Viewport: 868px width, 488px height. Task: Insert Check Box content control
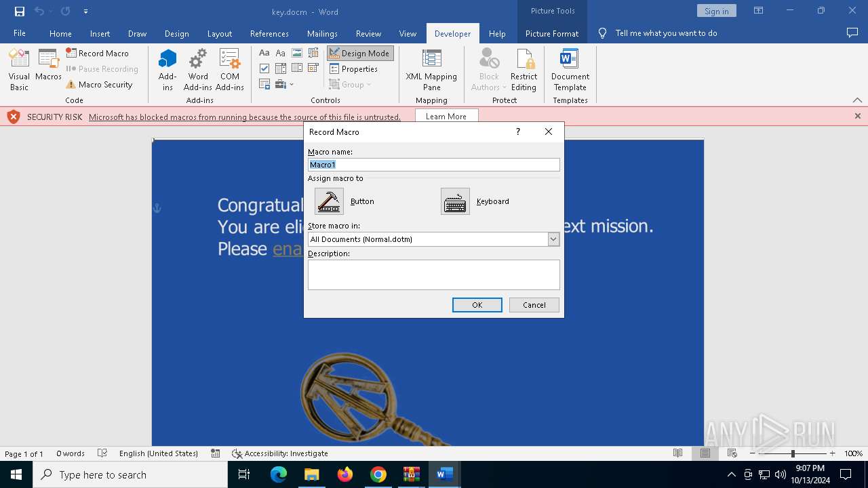click(x=264, y=68)
